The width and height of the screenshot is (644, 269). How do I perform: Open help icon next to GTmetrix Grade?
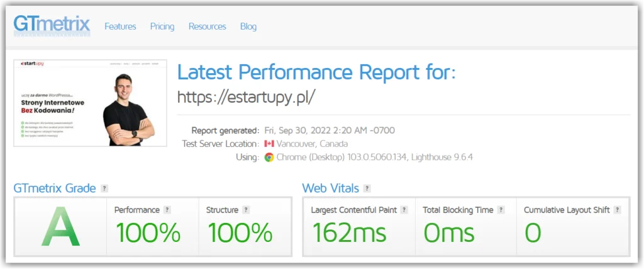coord(104,188)
